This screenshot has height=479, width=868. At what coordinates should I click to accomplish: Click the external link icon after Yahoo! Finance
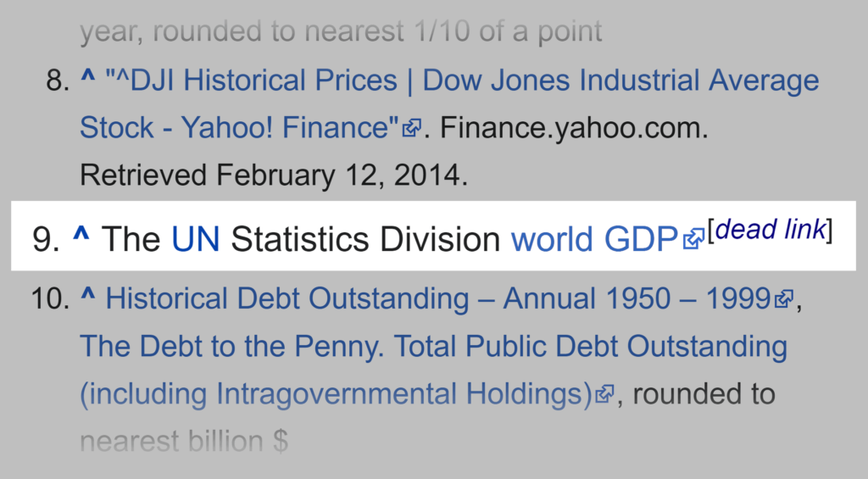point(412,129)
